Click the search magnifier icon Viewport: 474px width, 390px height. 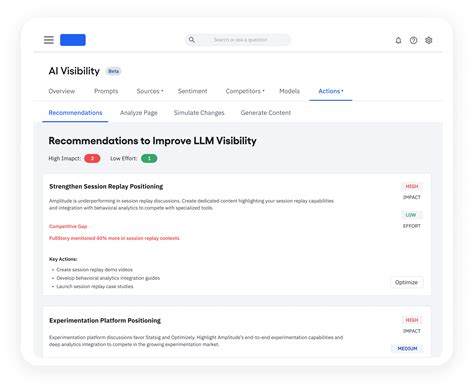click(x=192, y=40)
